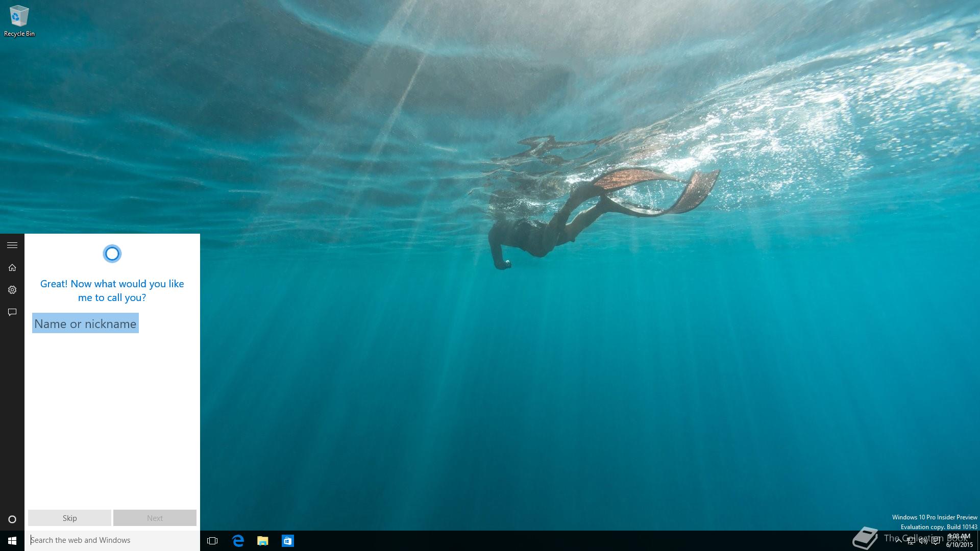Open Task View from taskbar

212,541
